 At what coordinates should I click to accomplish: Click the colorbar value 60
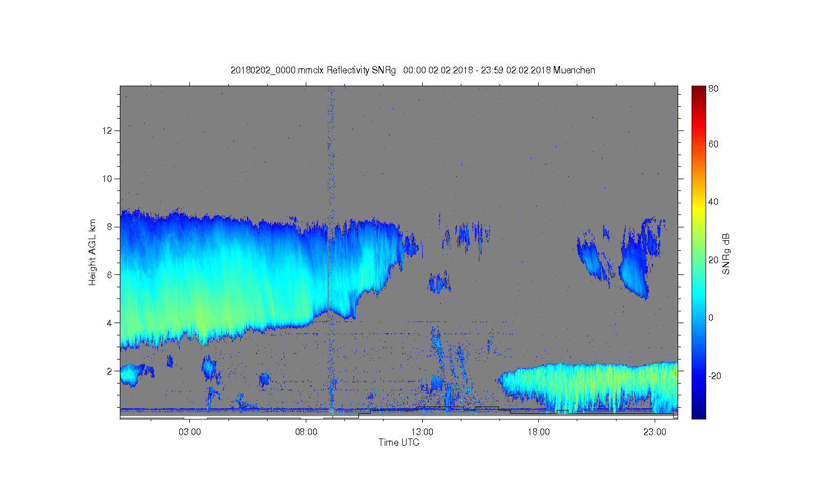click(713, 144)
